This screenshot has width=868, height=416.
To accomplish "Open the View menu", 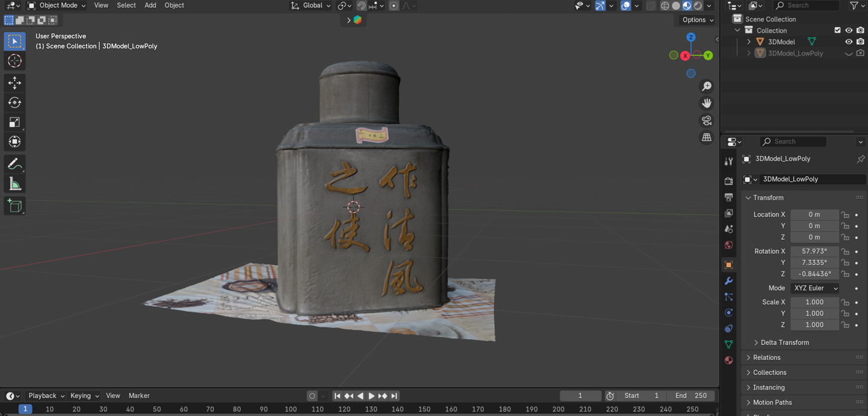I will pos(100,5).
